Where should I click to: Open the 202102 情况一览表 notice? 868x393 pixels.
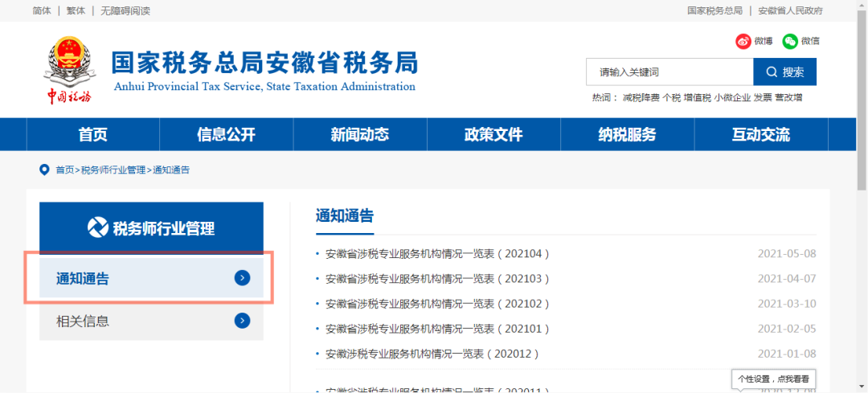(x=437, y=304)
